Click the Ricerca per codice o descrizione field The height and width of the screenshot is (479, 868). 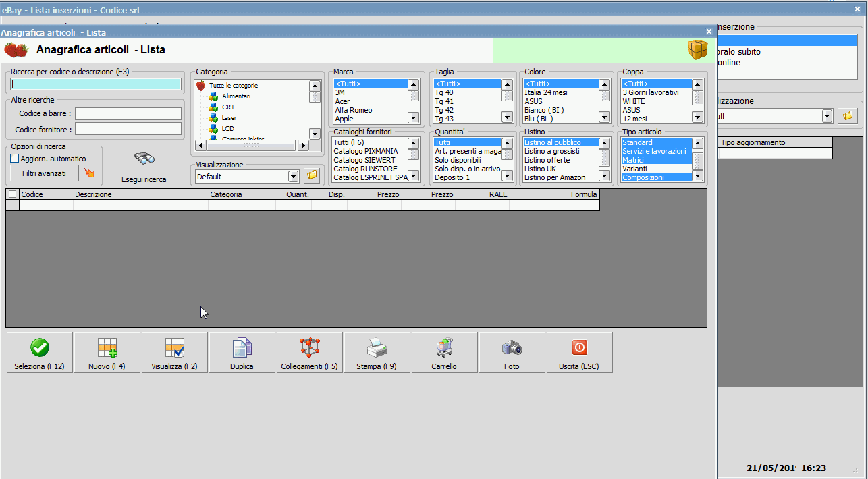click(96, 84)
